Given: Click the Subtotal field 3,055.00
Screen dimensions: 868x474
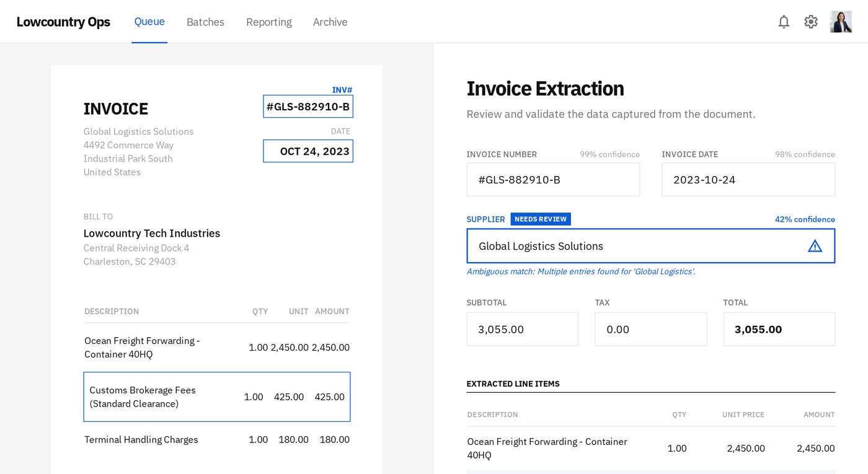Looking at the screenshot, I should 522,329.
